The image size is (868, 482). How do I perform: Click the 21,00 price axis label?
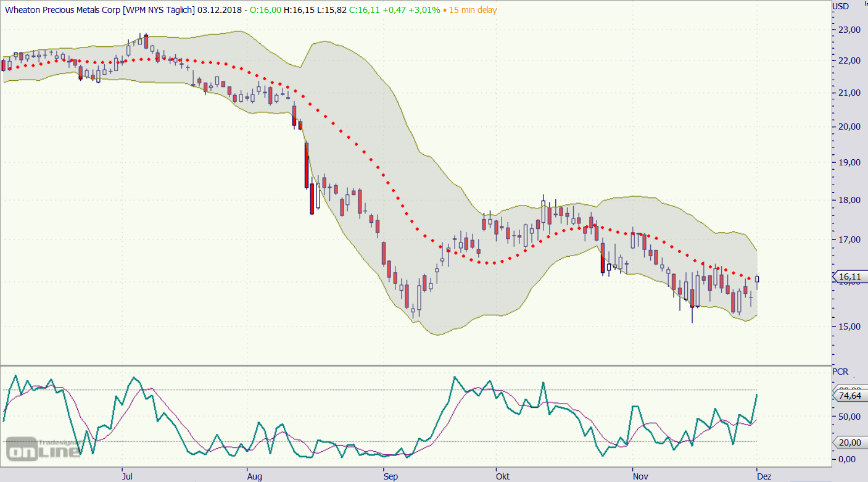[x=850, y=93]
